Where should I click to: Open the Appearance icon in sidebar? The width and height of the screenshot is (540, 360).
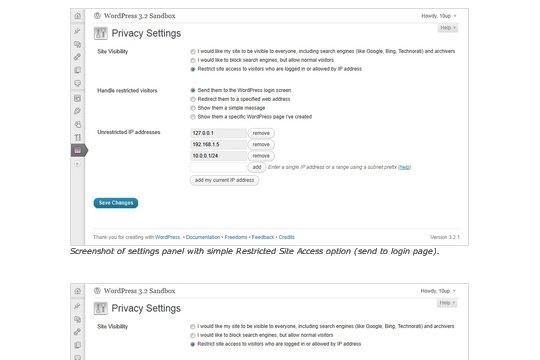click(x=77, y=99)
